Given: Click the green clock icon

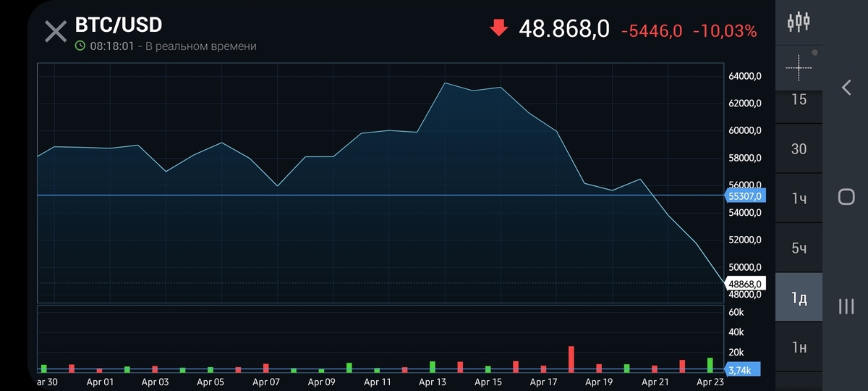Looking at the screenshot, I should pos(80,46).
